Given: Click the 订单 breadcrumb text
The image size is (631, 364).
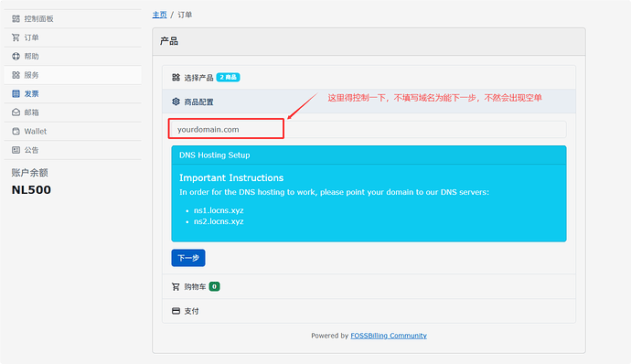Looking at the screenshot, I should (x=185, y=15).
